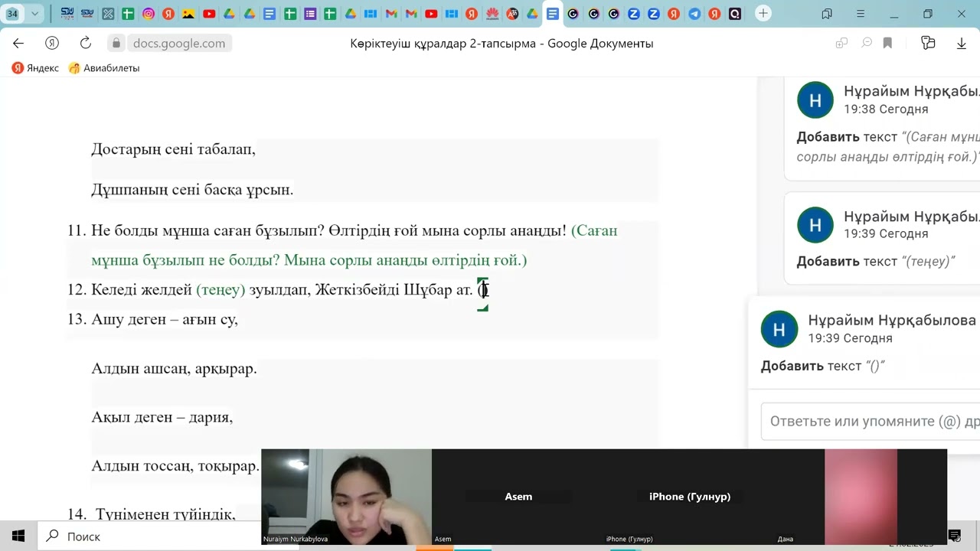The height and width of the screenshot is (551, 980).
Task: Switch to the Huawei browser tab
Action: coord(492,14)
